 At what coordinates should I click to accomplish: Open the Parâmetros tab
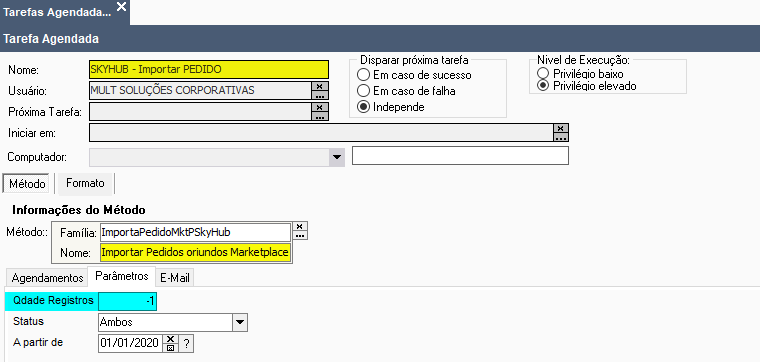click(122, 276)
